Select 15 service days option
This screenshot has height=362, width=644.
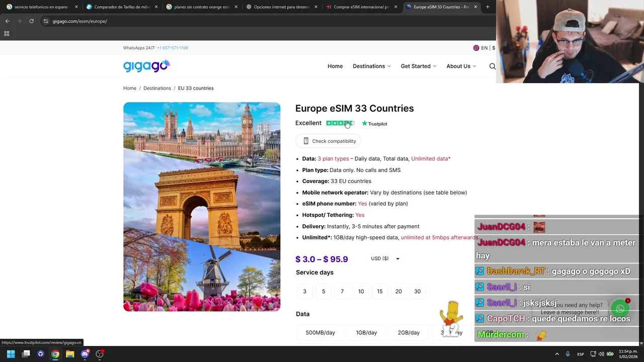tap(380, 292)
